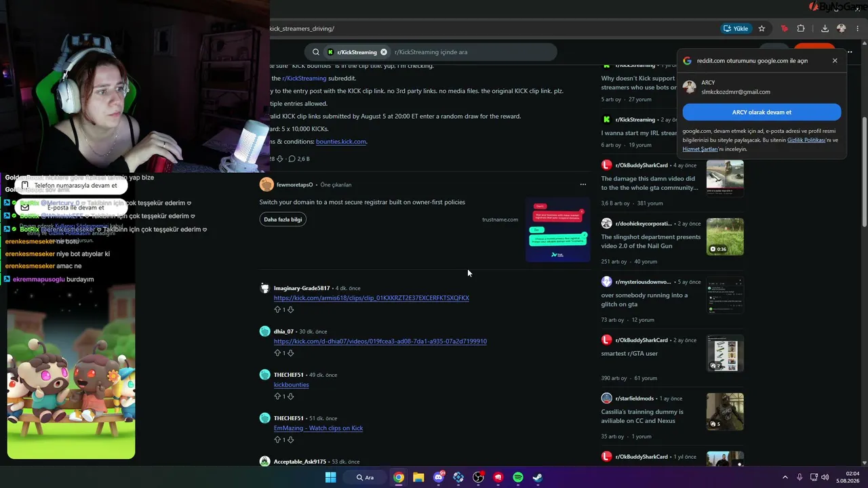Open 'The damage this damn video did' post
This screenshot has width=868, height=488.
click(650, 183)
